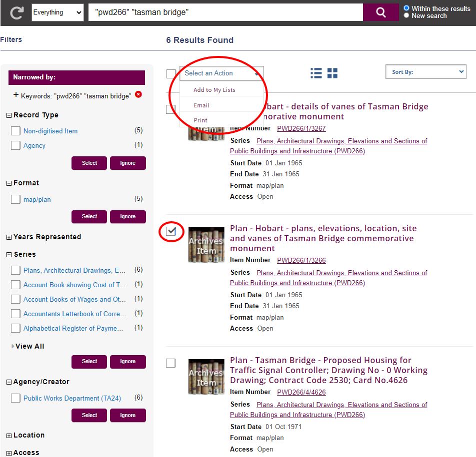This screenshot has width=476, height=457.
Task: Select the New search radio button
Action: [406, 15]
